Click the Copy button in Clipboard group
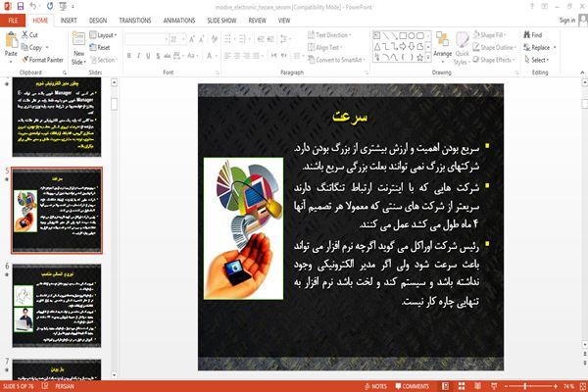 (x=32, y=48)
